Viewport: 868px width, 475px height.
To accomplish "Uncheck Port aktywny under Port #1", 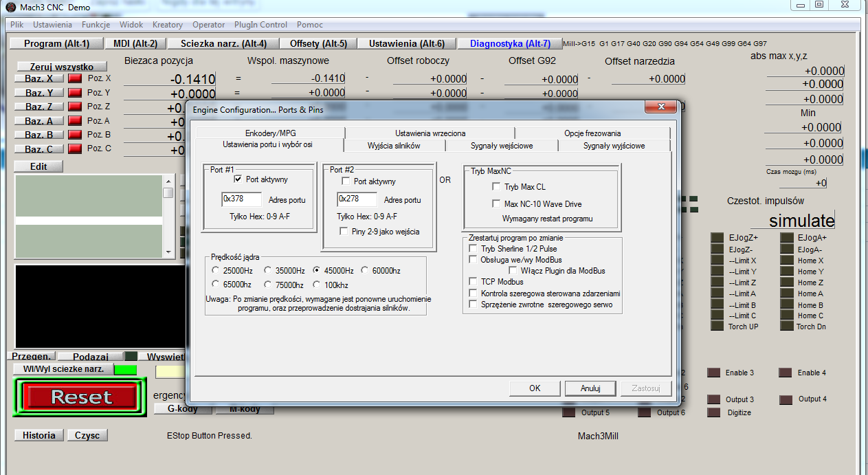I will click(x=238, y=179).
